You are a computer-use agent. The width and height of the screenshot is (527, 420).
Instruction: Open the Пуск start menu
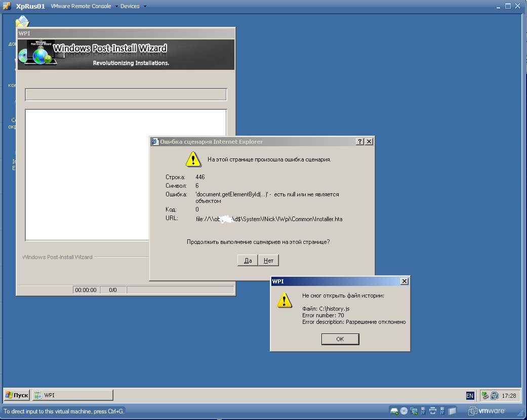17,395
